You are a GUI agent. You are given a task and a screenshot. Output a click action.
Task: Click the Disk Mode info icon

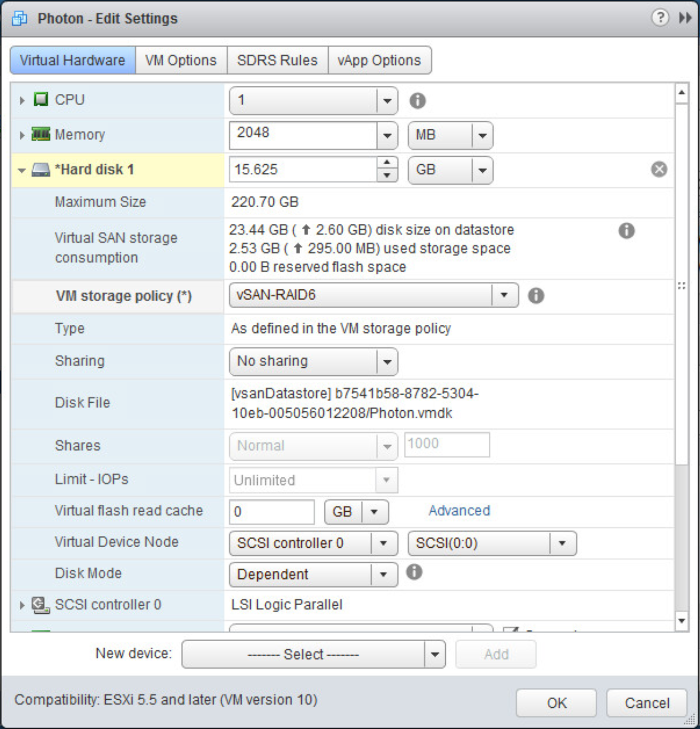click(x=414, y=572)
